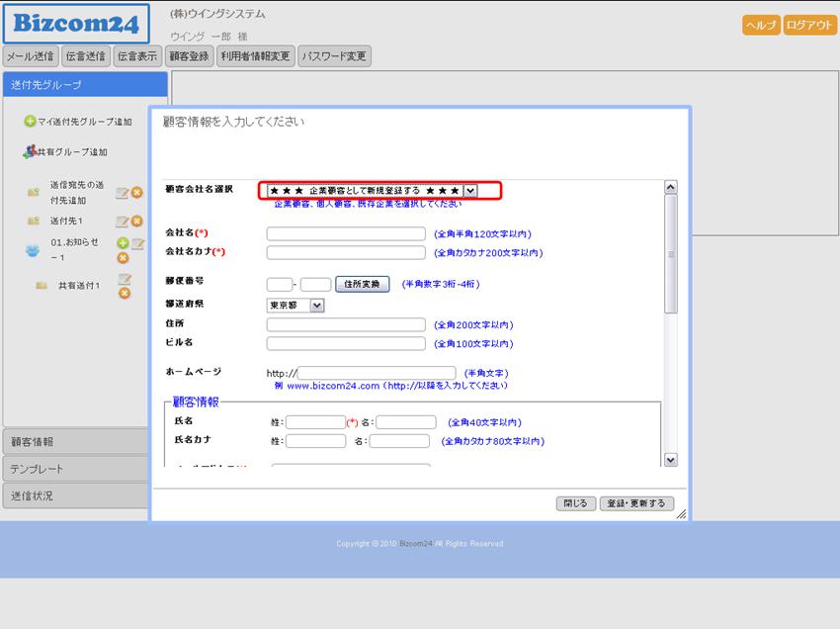Click the orange ログアウト button
This screenshot has width=840, height=629.
point(809,26)
